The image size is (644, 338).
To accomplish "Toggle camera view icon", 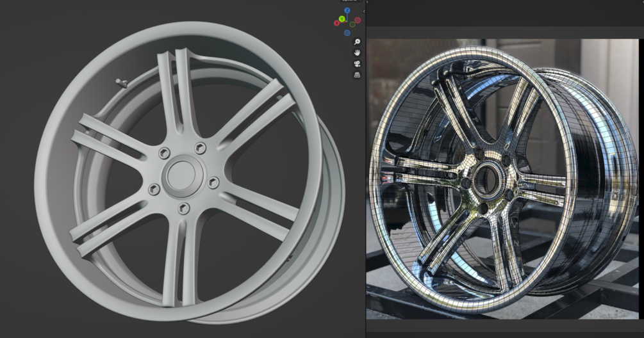I will click(357, 63).
